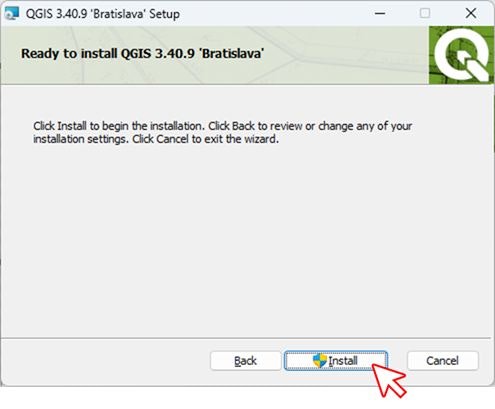Image resolution: width=495 pixels, height=409 pixels.
Task: Start installation with the Install button
Action: pyautogui.click(x=336, y=360)
